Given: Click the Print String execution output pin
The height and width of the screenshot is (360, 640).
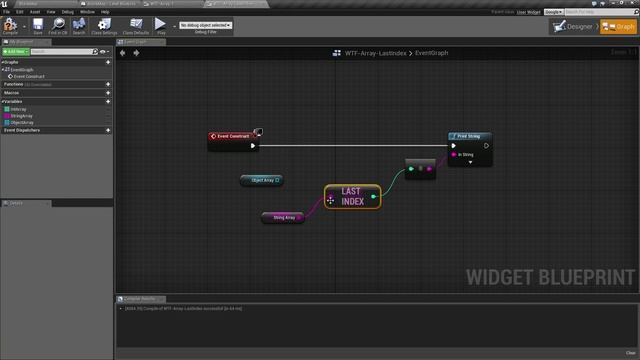Looking at the screenshot, I should (486, 146).
